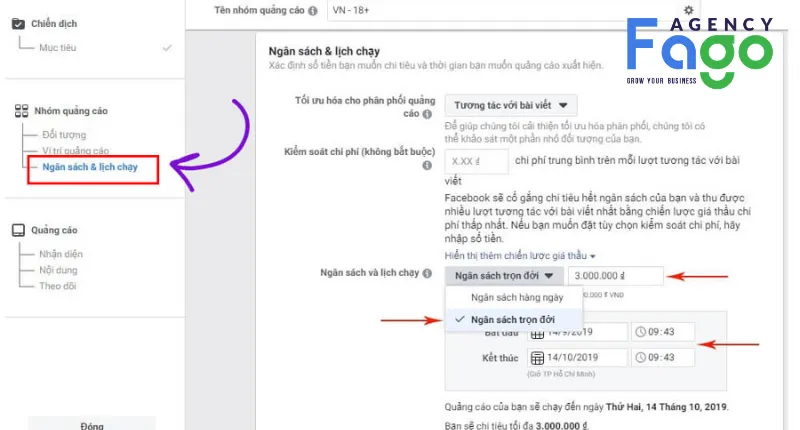Screen dimensions: 800x430
Task: Click the Ngân sách & lịch chạy panel heading
Action: (x=324, y=51)
